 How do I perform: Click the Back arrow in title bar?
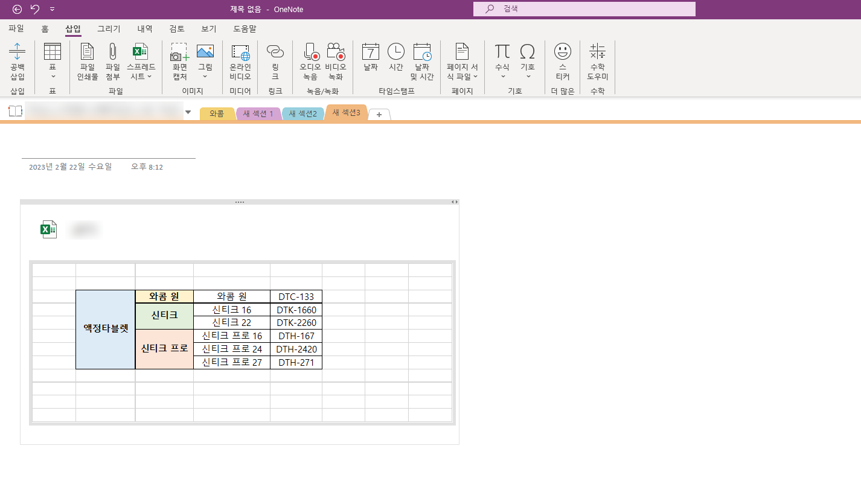pyautogui.click(x=17, y=9)
